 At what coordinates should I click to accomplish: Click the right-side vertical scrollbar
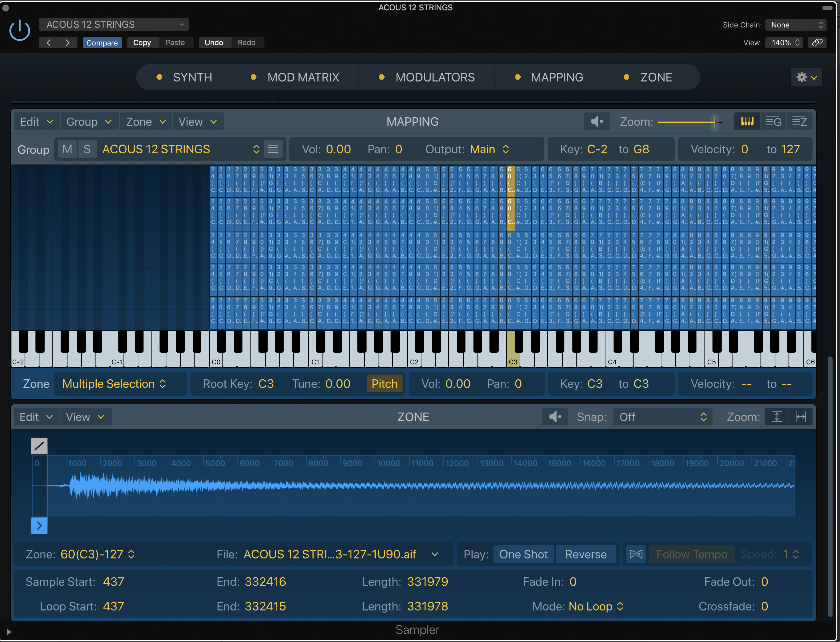point(830,486)
